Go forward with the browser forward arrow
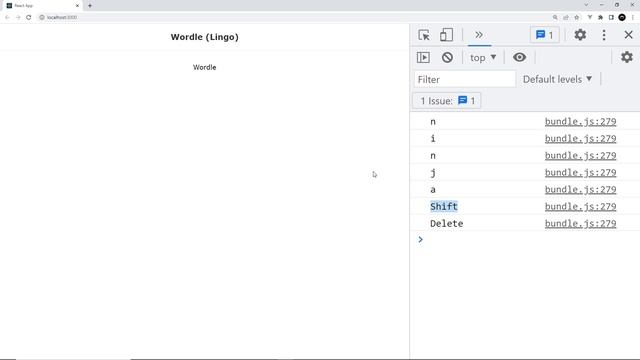 (x=18, y=17)
